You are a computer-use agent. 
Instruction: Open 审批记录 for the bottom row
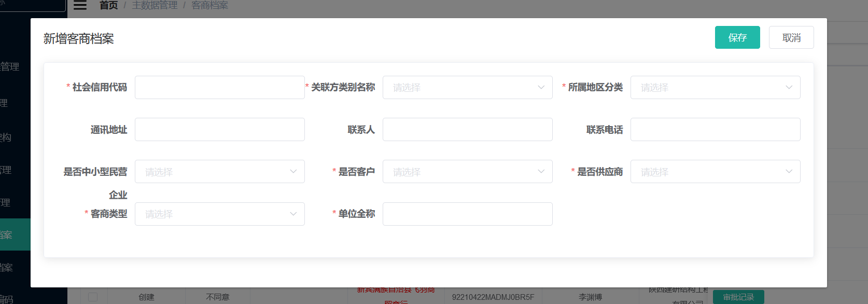tap(738, 297)
